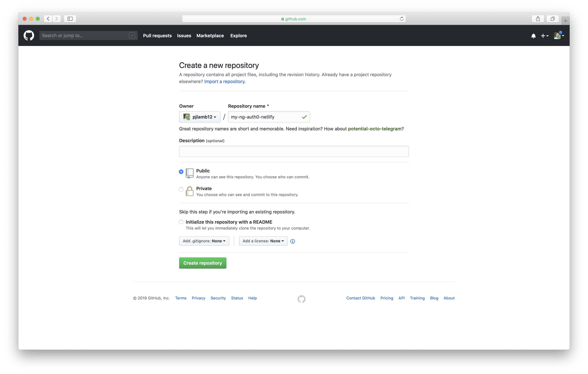The width and height of the screenshot is (588, 374).
Task: Select the Public repository radio button
Action: click(181, 171)
